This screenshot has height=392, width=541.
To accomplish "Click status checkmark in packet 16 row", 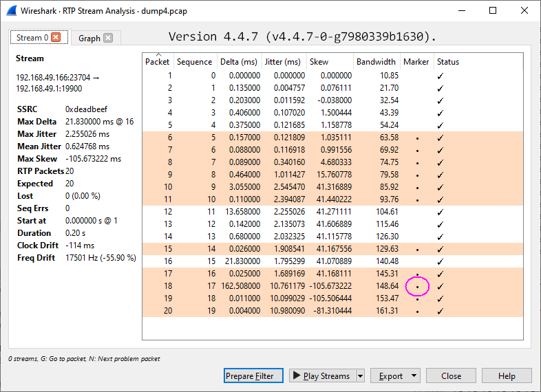I will 441,262.
